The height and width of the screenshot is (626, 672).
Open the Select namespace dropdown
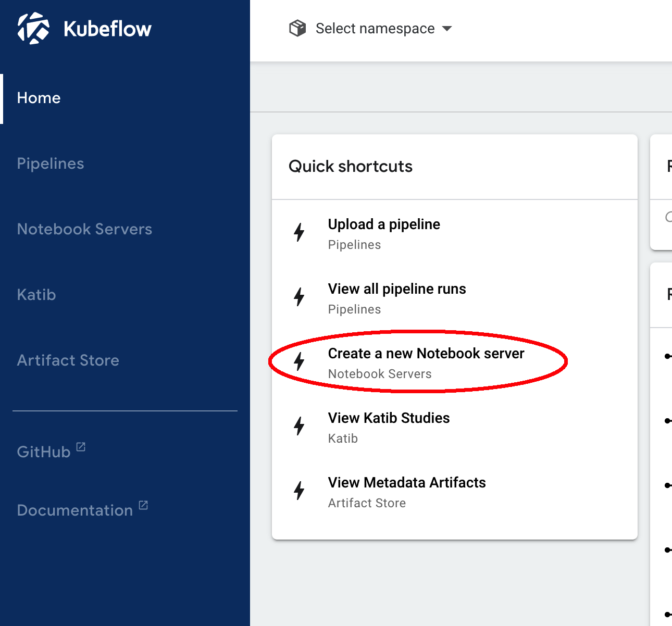375,29
